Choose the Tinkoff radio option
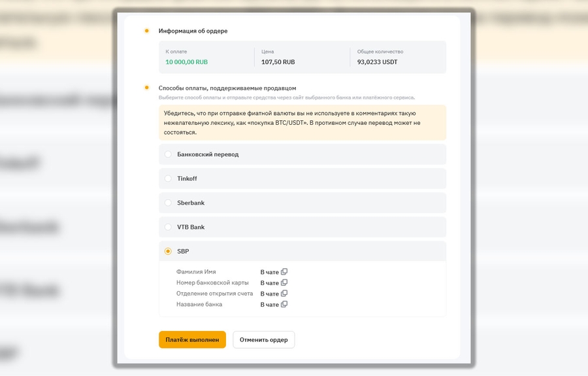 [168, 179]
